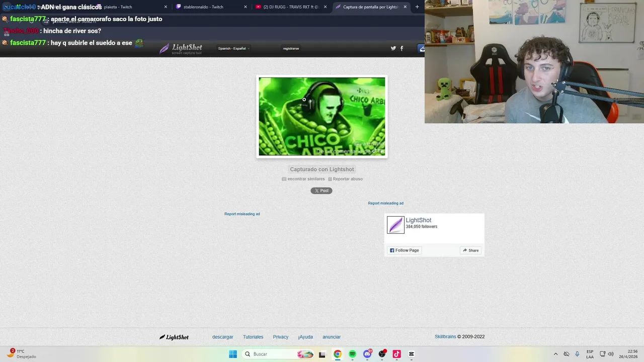The width and height of the screenshot is (644, 362).
Task: Click the network tray icon
Action: click(x=602, y=354)
